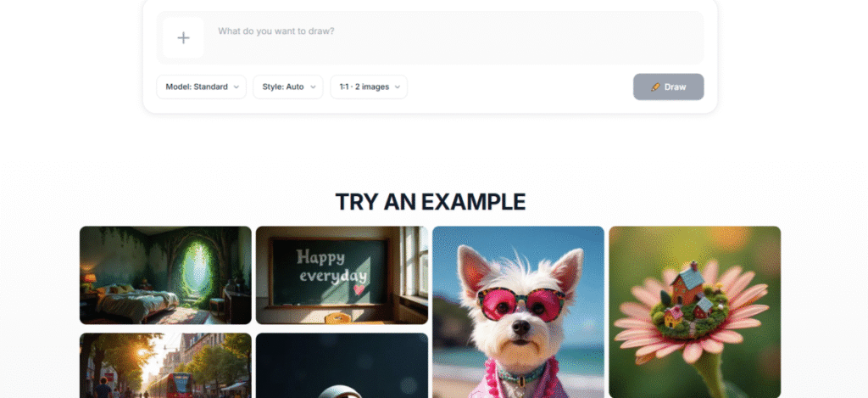Image resolution: width=868 pixels, height=398 pixels.
Task: Click the pencil icon on the Draw button
Action: (x=655, y=87)
